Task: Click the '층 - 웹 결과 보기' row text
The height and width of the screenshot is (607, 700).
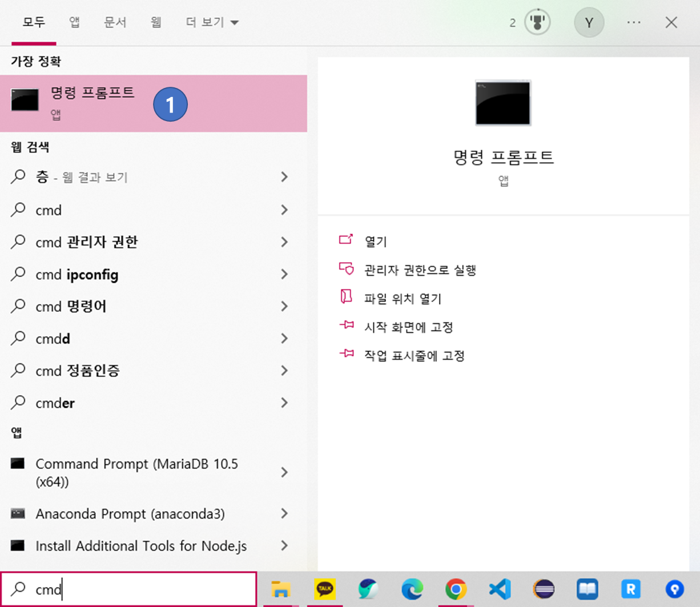Action: (82, 177)
